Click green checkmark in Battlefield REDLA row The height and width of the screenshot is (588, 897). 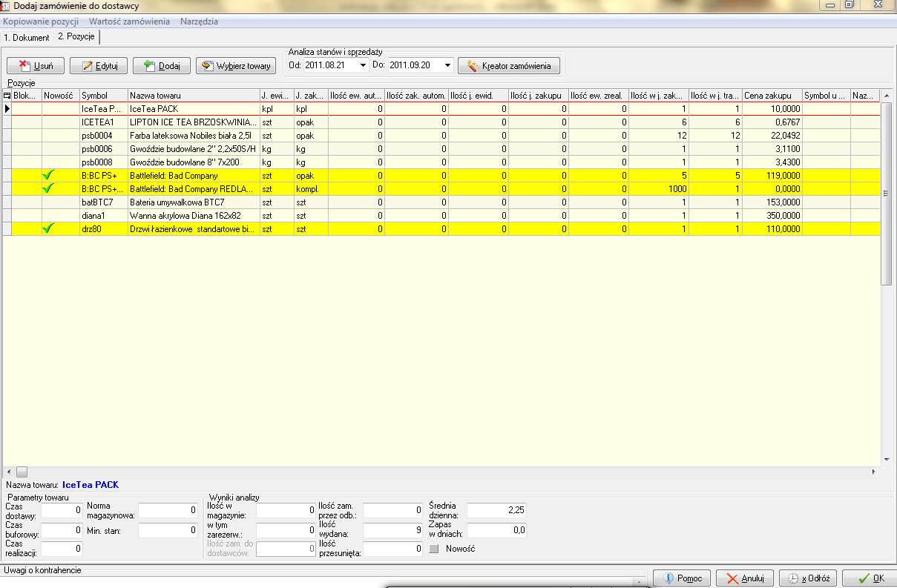[49, 188]
